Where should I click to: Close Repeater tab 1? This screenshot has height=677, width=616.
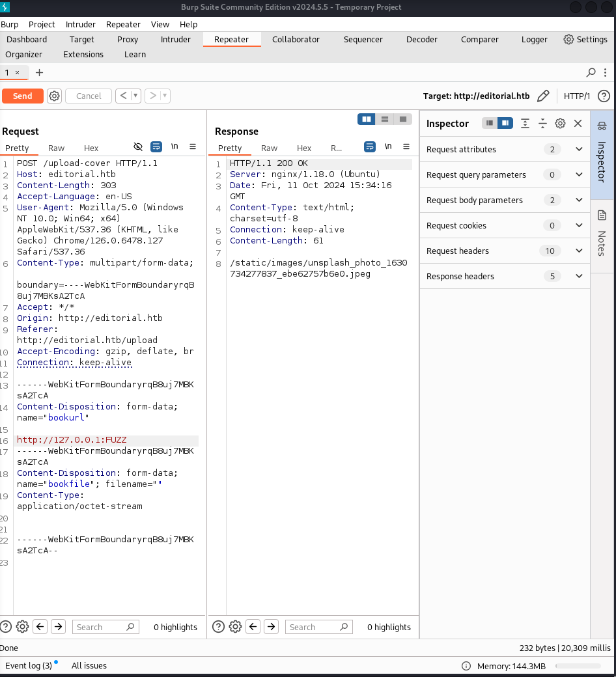[18, 72]
